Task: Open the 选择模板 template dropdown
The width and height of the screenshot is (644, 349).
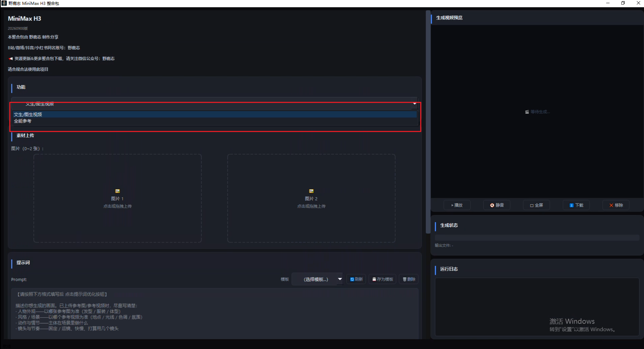Action: (x=317, y=279)
